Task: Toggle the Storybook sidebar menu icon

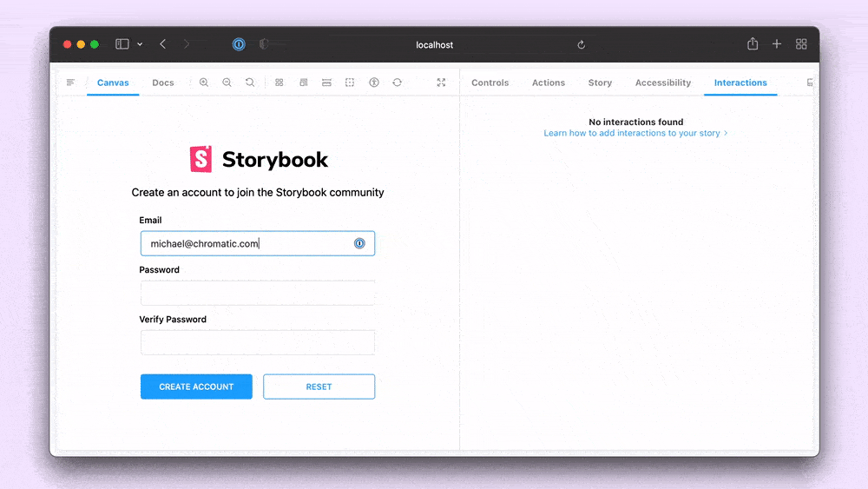Action: pyautogui.click(x=70, y=83)
